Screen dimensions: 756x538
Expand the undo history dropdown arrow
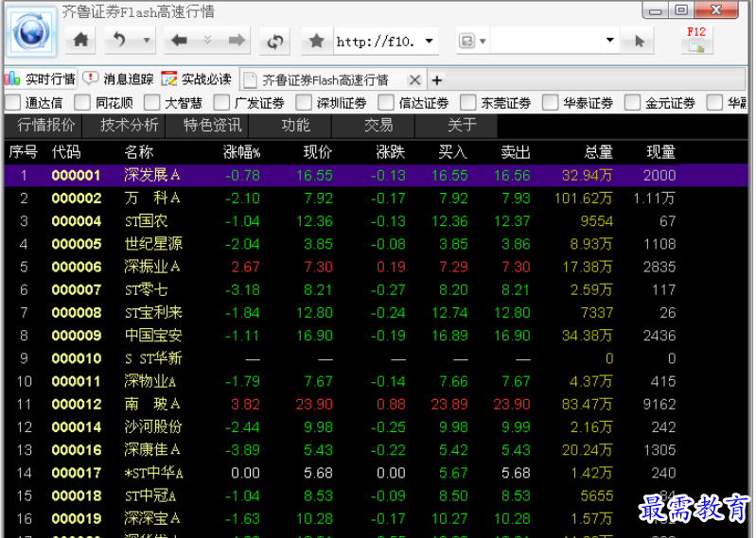click(146, 41)
